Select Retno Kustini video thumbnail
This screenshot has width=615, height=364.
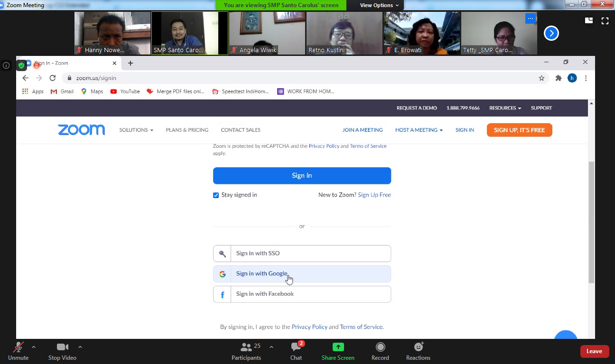(345, 33)
